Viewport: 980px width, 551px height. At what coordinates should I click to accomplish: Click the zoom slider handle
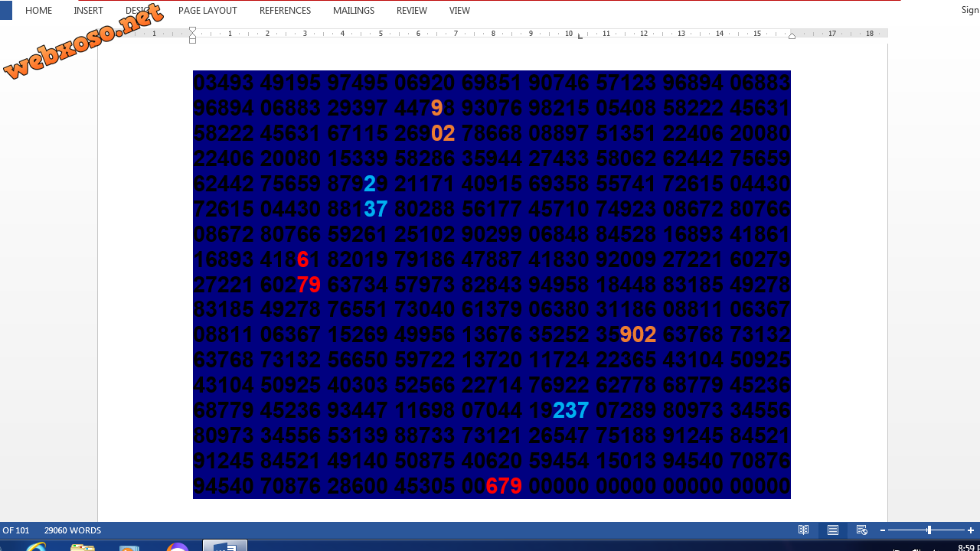tap(929, 530)
